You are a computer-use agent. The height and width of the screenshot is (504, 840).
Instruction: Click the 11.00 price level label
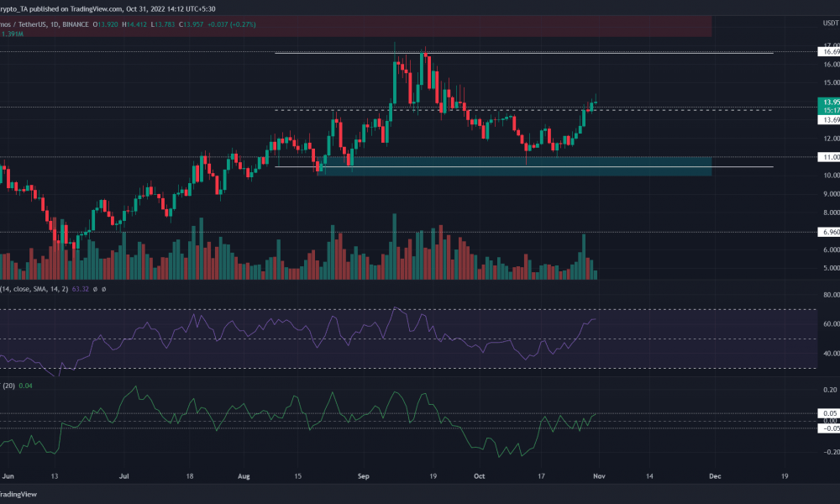pos(829,157)
